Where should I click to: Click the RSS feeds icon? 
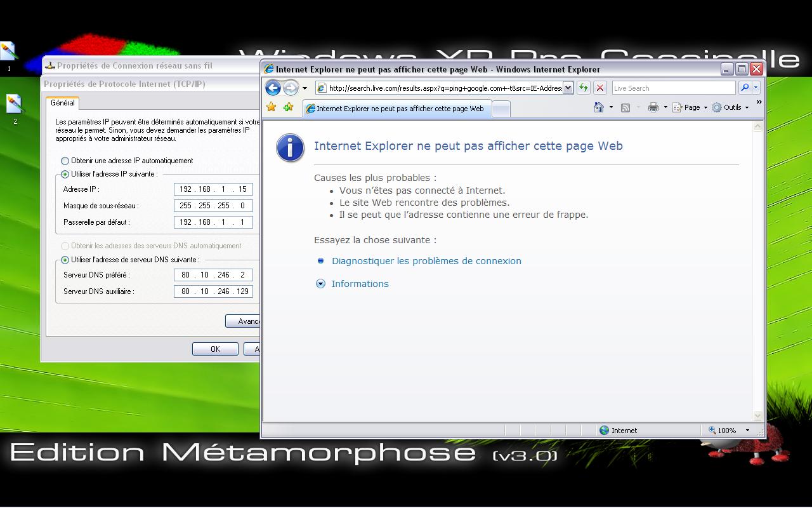coord(625,107)
